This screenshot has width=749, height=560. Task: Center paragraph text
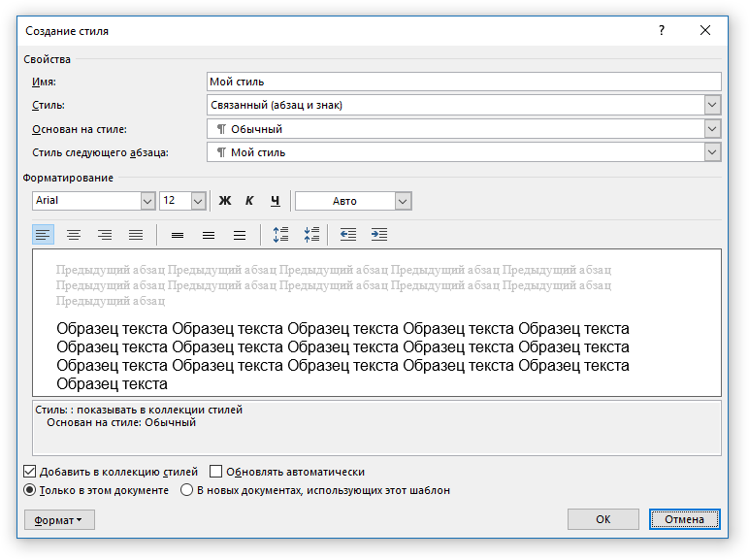click(74, 235)
